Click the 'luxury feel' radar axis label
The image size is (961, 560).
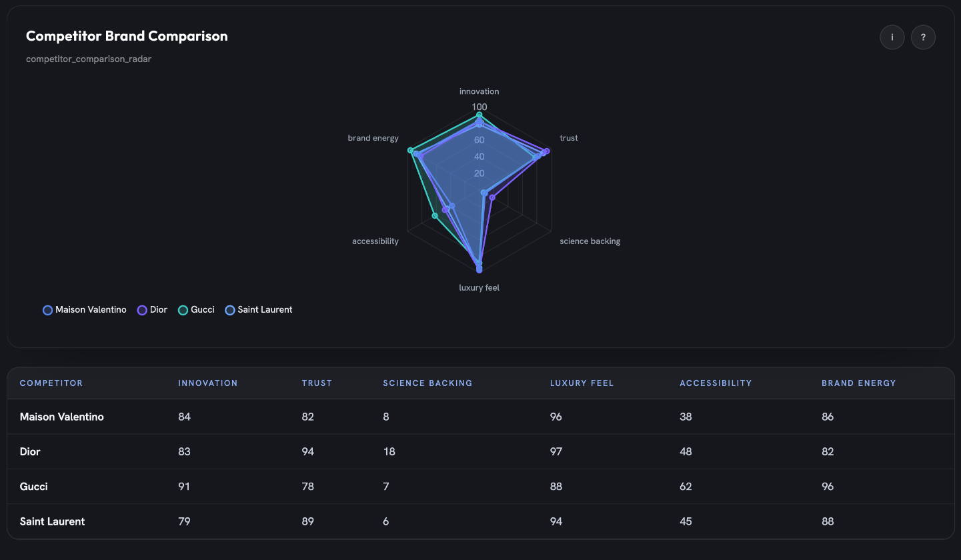click(x=479, y=288)
